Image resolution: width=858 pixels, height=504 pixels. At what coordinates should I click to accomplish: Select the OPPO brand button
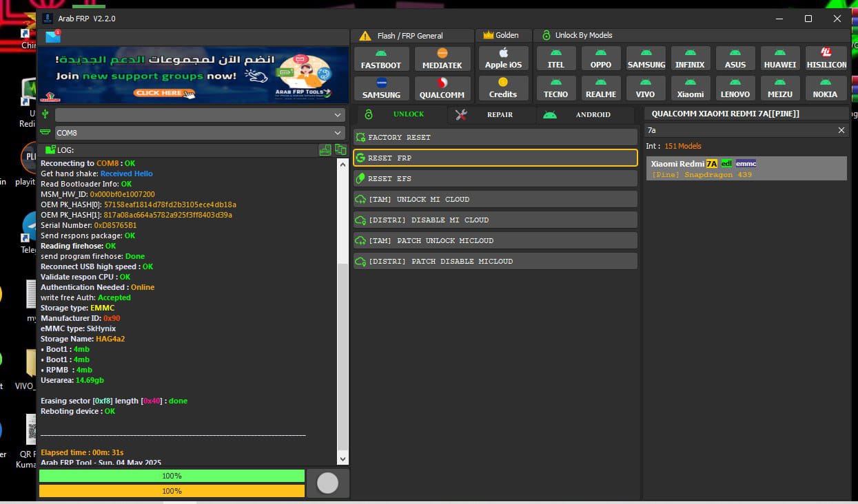[x=601, y=59]
